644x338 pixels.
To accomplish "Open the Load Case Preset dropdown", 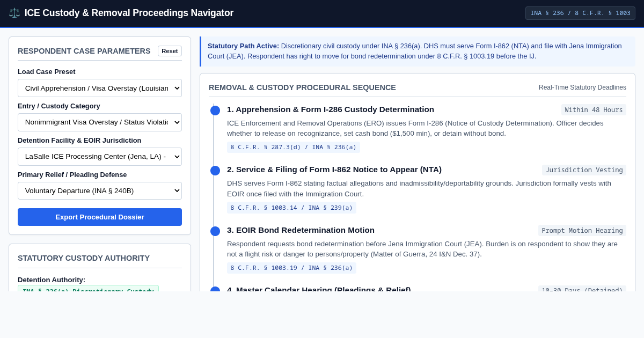I will pyautogui.click(x=100, y=88).
